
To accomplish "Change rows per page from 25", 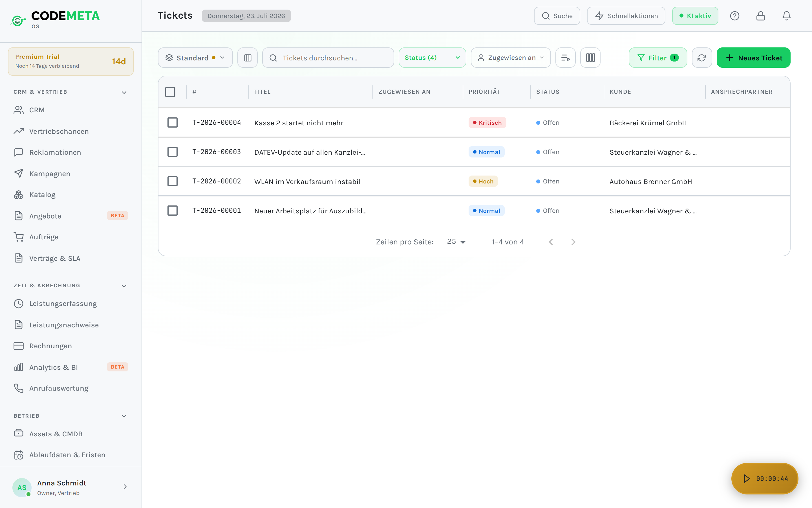I will pos(456,242).
